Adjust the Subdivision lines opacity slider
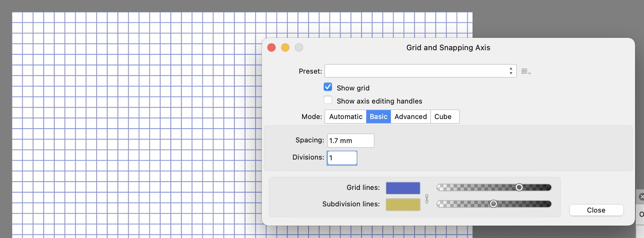Screen dimensions: 644x238 click(494, 204)
